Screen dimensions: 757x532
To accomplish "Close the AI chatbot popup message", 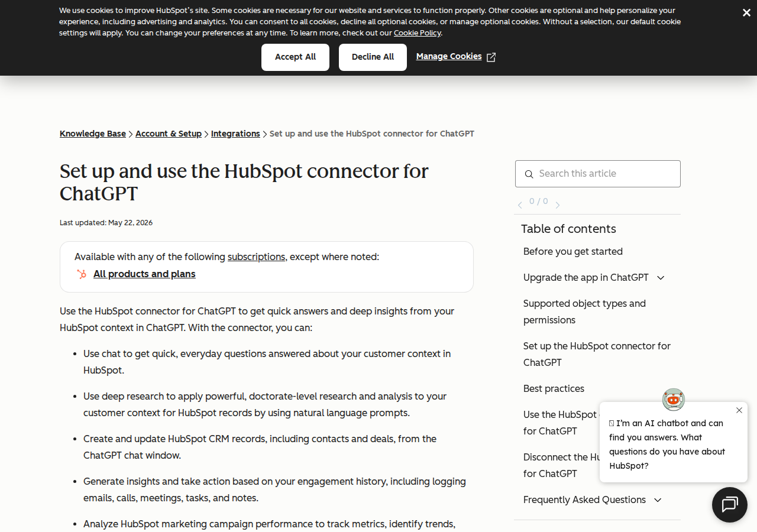I will click(x=739, y=410).
